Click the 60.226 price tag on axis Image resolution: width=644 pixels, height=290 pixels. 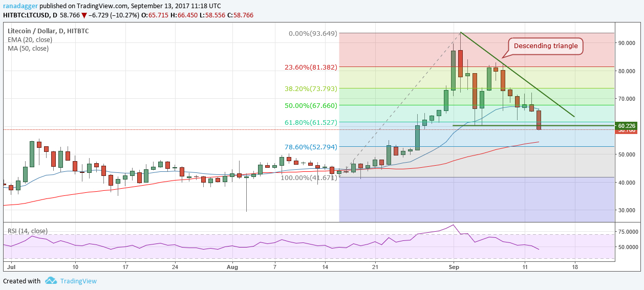click(x=627, y=125)
